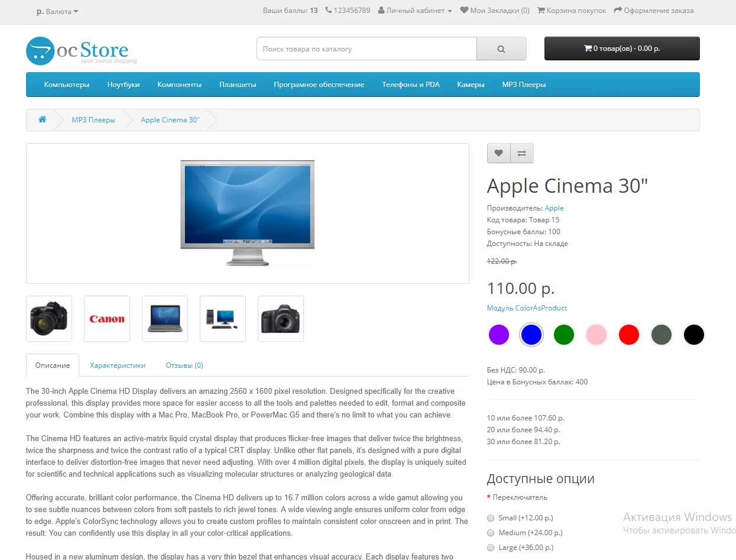Click the heart wishlist button

point(498,153)
